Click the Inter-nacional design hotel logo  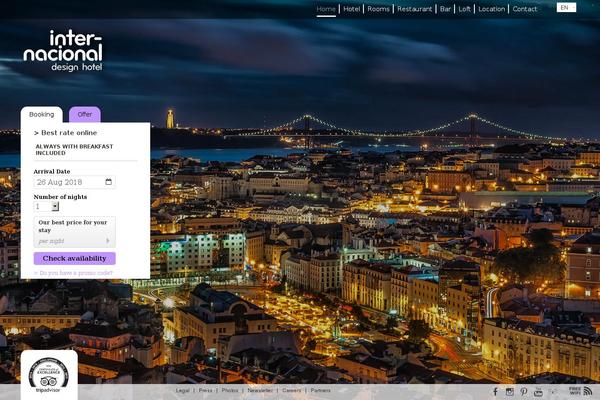tap(63, 51)
